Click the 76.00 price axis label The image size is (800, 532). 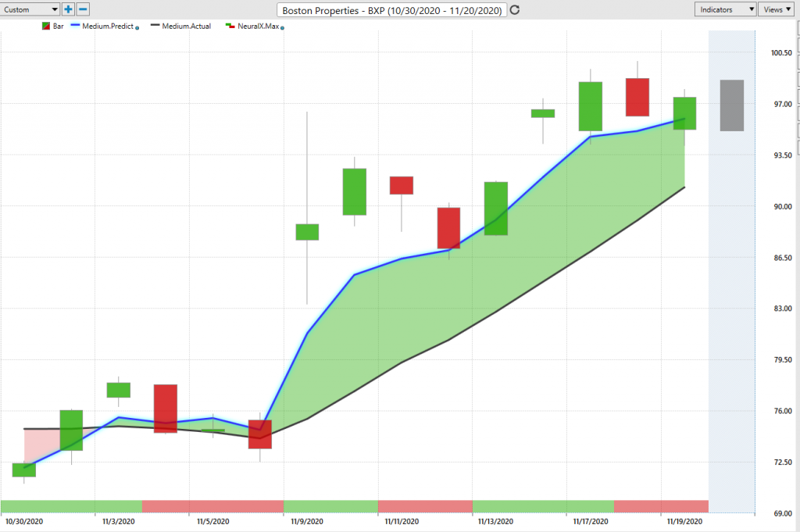pyautogui.click(x=783, y=411)
